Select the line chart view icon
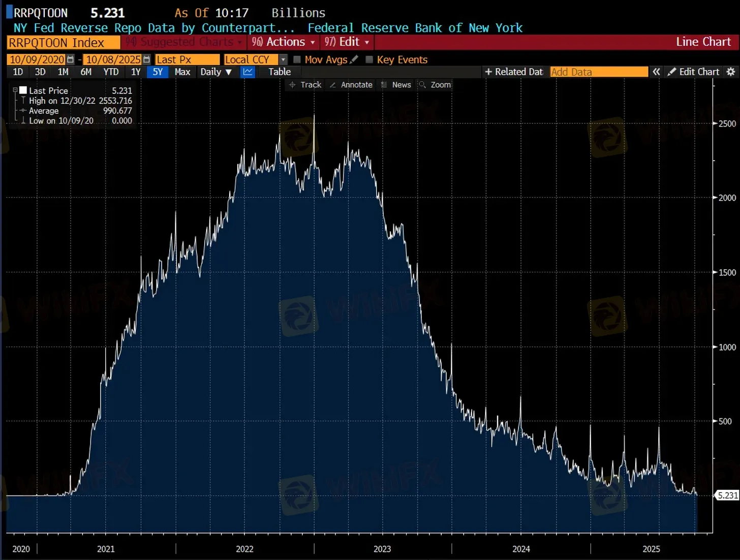The width and height of the screenshot is (740, 560). (248, 72)
